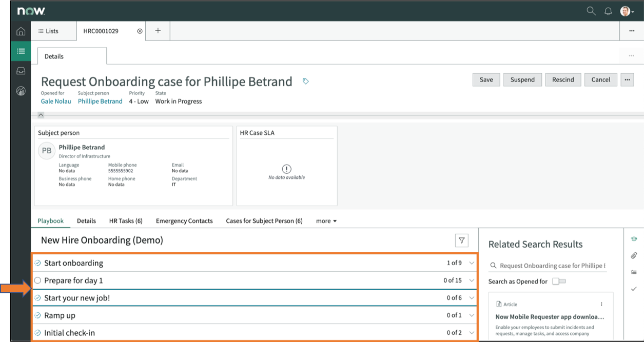644x342 pixels.
Task: Expand Start your new job! chevron
Action: click(472, 298)
